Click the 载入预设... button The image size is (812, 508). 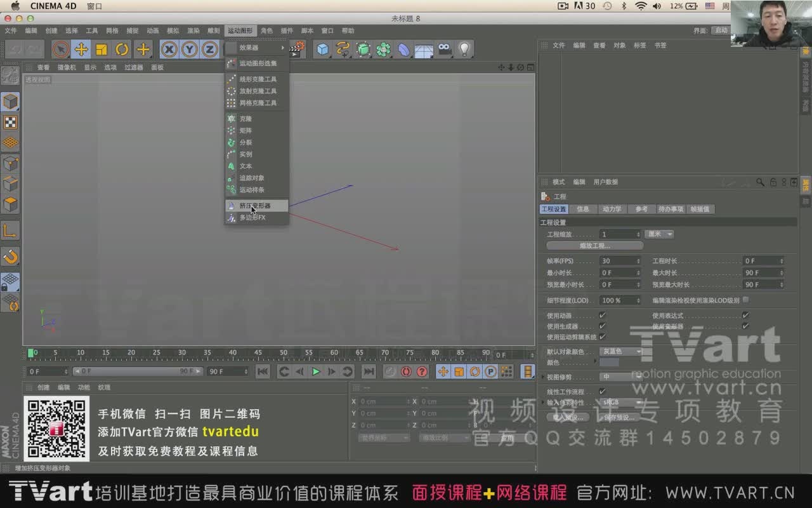click(x=568, y=417)
